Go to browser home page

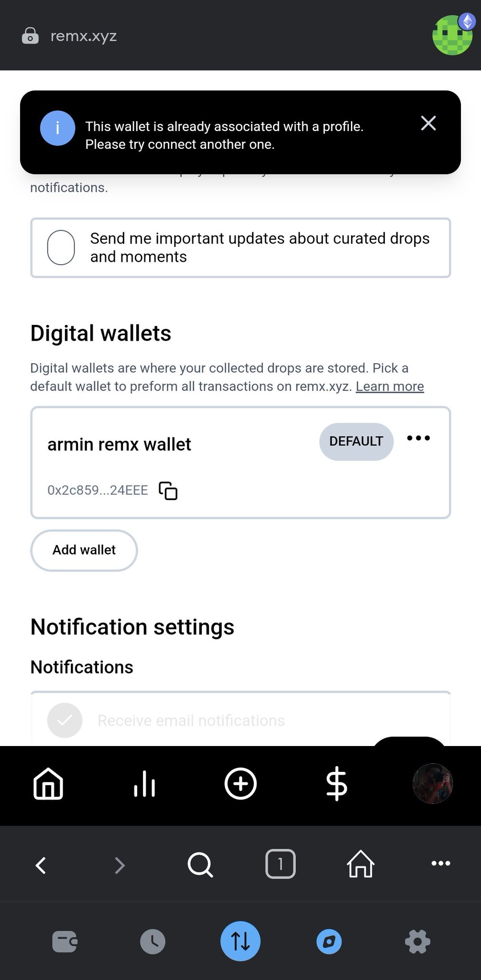[361, 864]
